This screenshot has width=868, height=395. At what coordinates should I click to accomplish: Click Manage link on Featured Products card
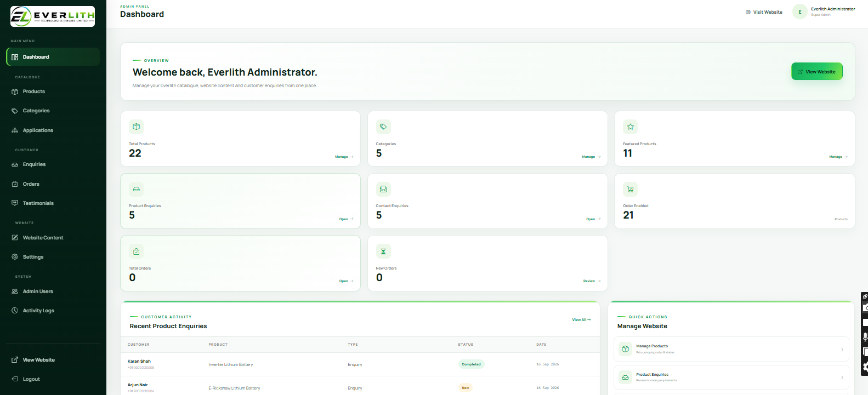838,157
